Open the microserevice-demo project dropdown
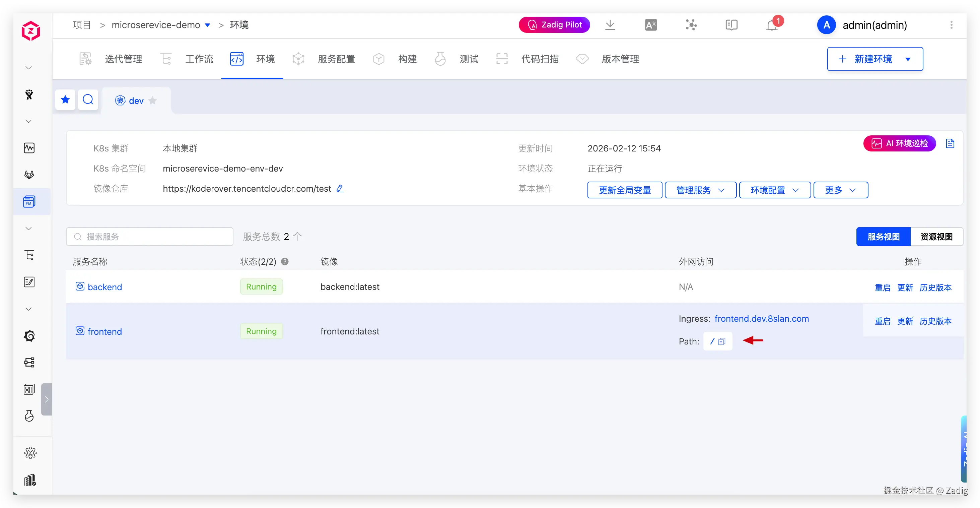 pyautogui.click(x=207, y=25)
